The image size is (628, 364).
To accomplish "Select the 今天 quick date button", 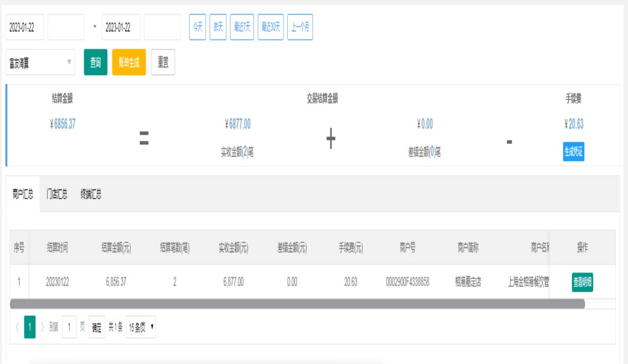I will (x=197, y=28).
